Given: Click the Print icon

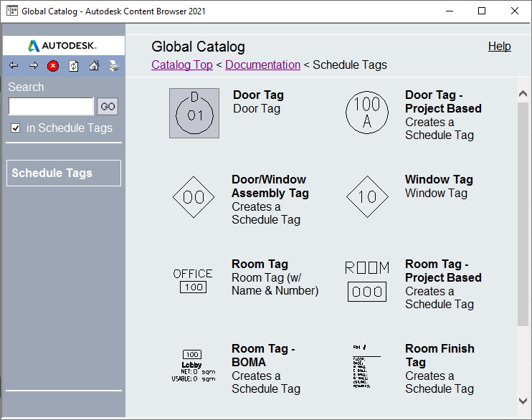Looking at the screenshot, I should pyautogui.click(x=113, y=66).
